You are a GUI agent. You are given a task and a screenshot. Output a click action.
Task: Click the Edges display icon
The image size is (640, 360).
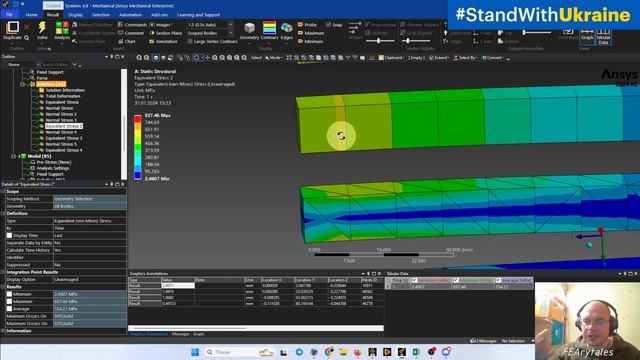tap(287, 28)
